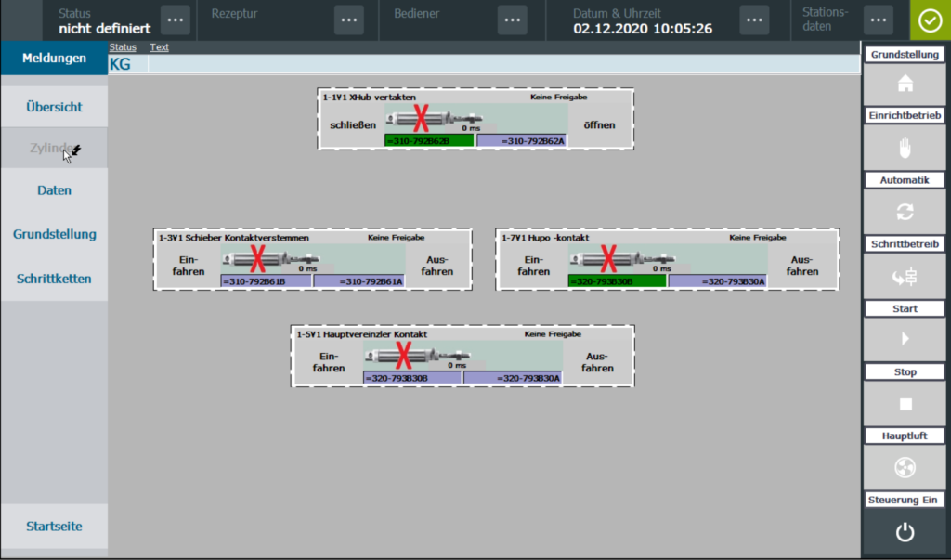
Task: Click schließen on 1-1V1 XHub cylinder
Action: click(352, 125)
